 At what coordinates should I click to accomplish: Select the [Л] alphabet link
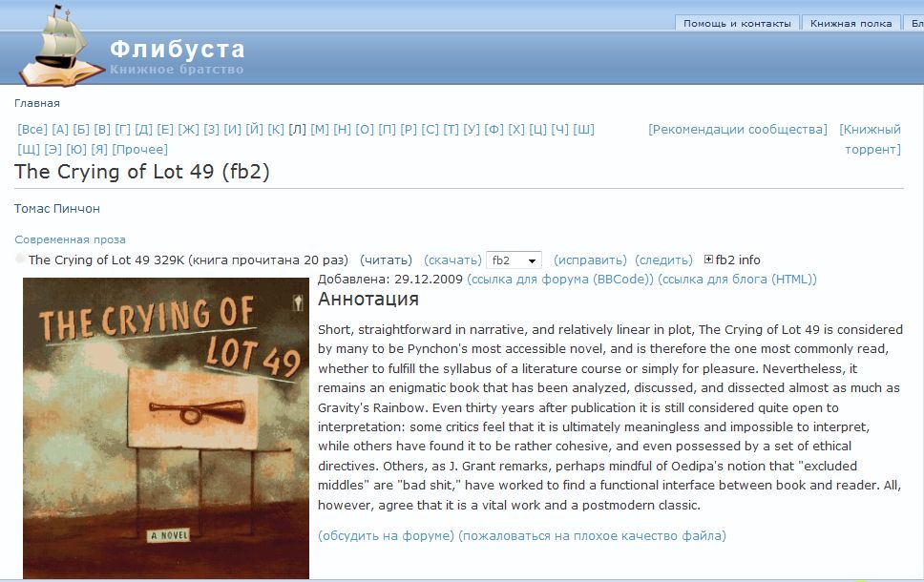tap(297, 129)
